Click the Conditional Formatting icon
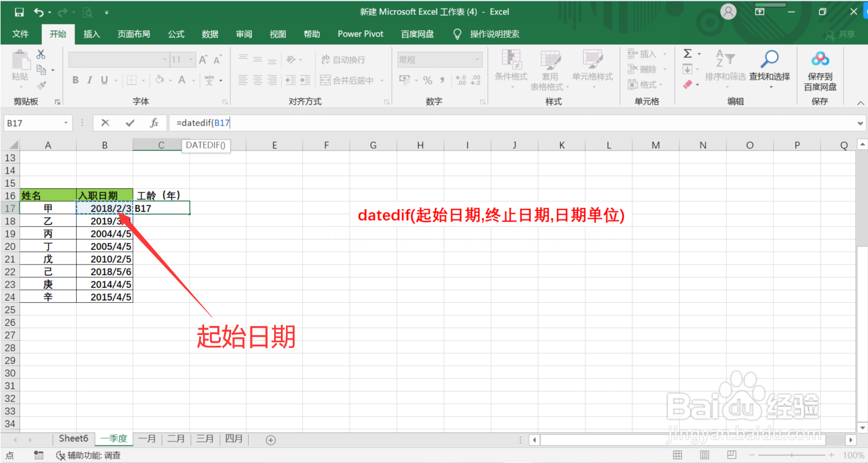This screenshot has width=868, height=463. click(x=511, y=60)
